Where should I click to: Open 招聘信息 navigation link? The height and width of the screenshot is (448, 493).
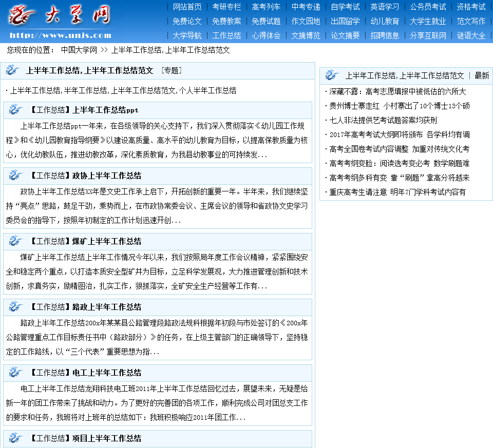[x=385, y=35]
